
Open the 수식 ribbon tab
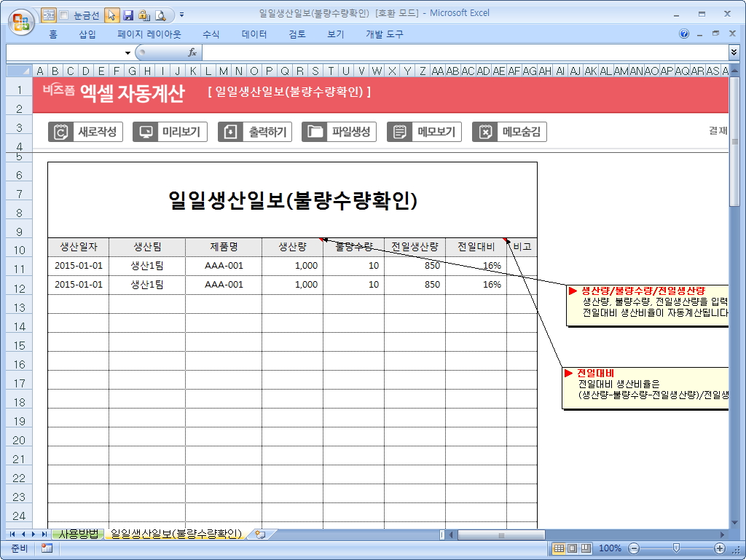tap(211, 34)
